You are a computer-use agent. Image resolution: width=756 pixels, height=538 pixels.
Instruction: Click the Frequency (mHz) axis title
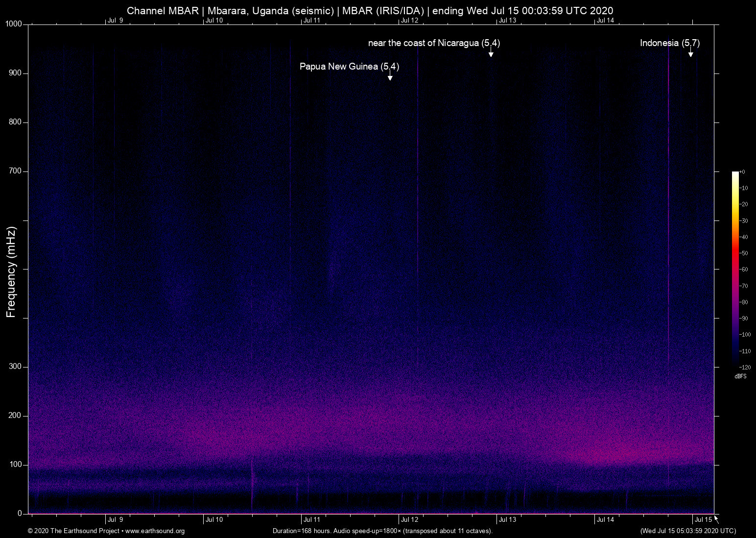11,272
